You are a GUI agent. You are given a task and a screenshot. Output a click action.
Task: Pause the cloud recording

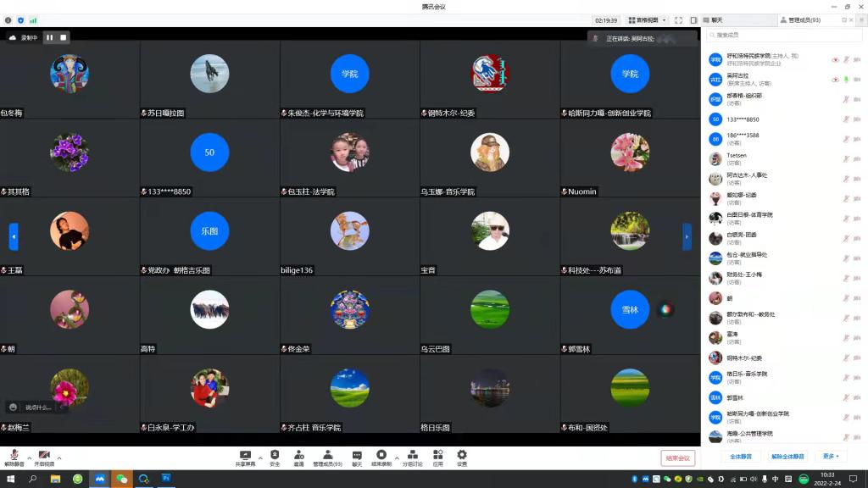click(49, 37)
